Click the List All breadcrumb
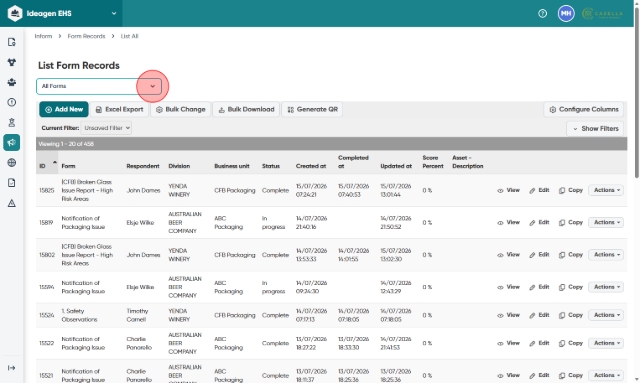Screen dimensions: 640x383 129,36
